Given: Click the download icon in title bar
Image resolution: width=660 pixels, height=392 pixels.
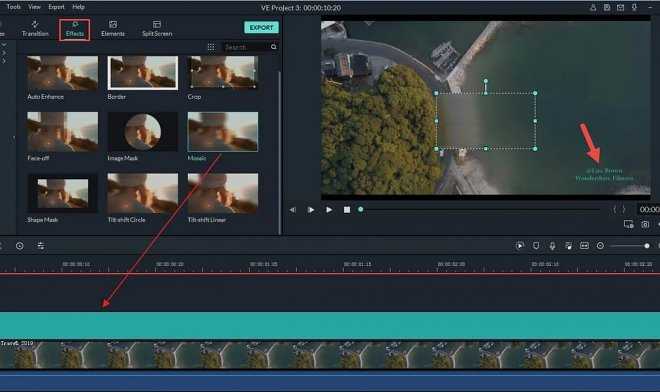Looking at the screenshot, I should pos(634,7).
